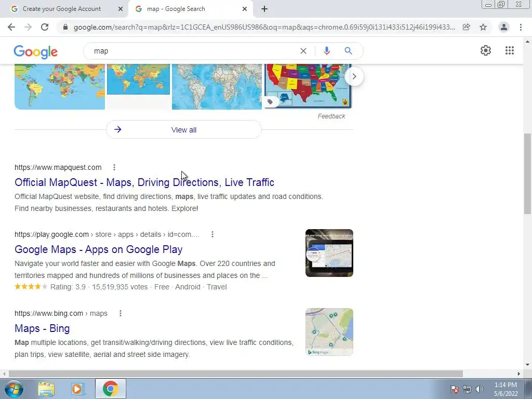This screenshot has width=532, height=399.
Task: Open the Action Center flag icon
Action: [455, 390]
